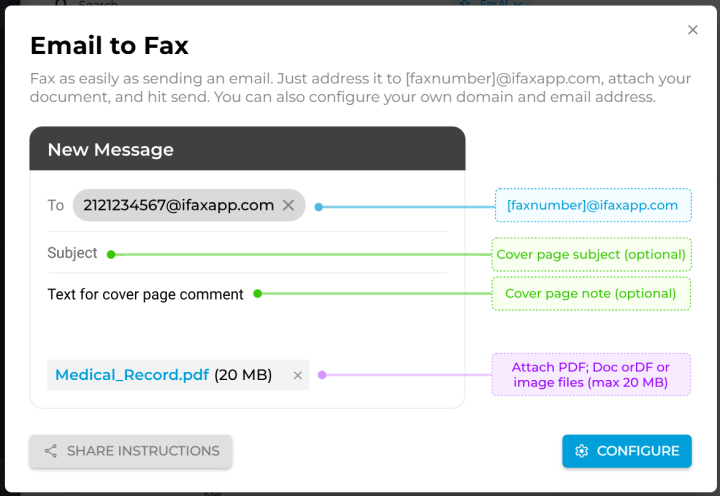Remove the 2121234567@ifaxapp.com recipient chip
Viewport: 720px width, 496px height.
point(288,205)
